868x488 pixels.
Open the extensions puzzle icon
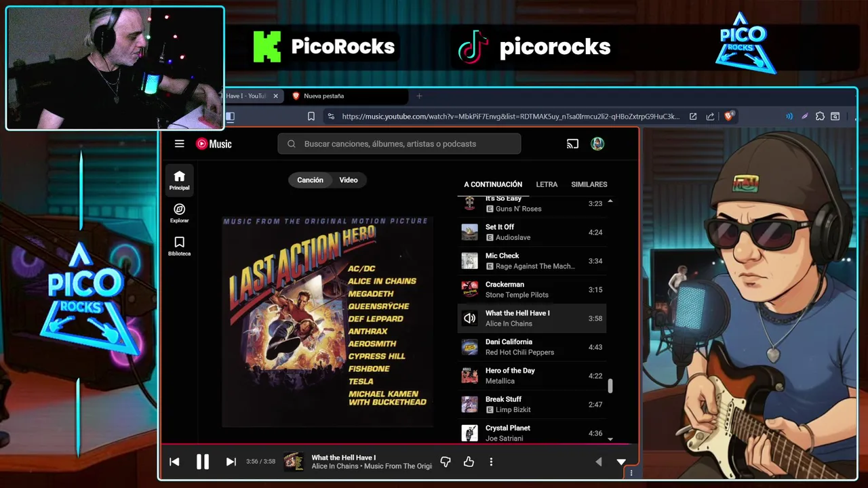pyautogui.click(x=821, y=117)
